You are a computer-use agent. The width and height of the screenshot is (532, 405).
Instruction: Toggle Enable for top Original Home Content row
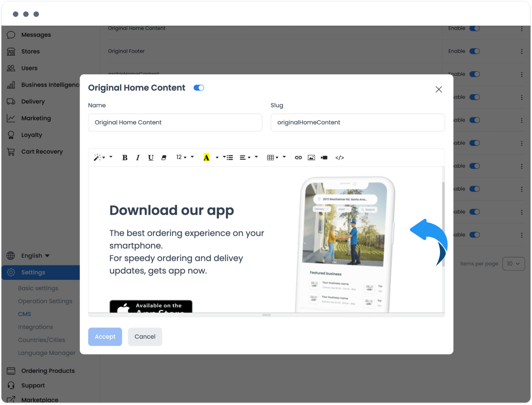(x=474, y=28)
